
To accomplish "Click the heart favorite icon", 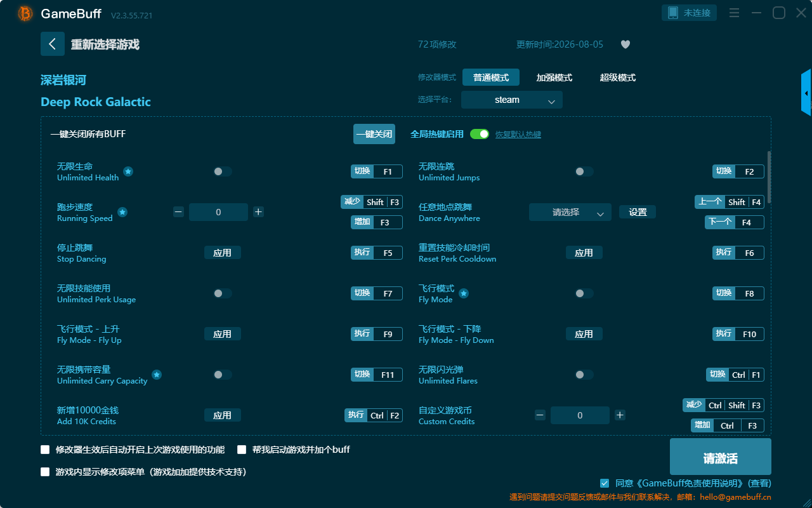I will [x=625, y=44].
